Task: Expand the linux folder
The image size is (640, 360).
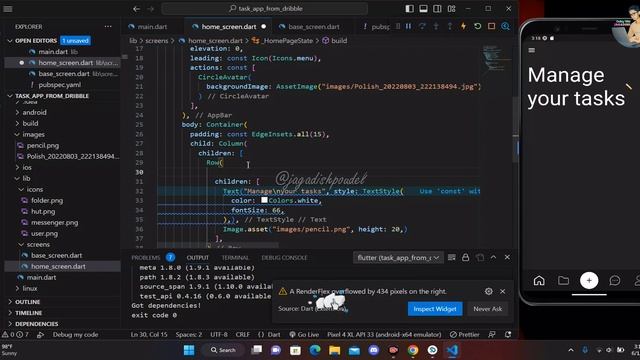Action: [30, 289]
